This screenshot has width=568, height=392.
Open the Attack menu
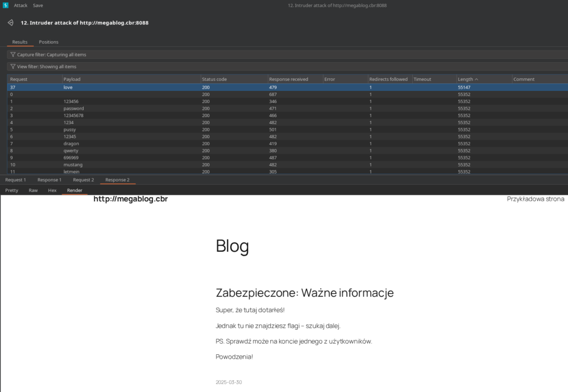point(21,5)
